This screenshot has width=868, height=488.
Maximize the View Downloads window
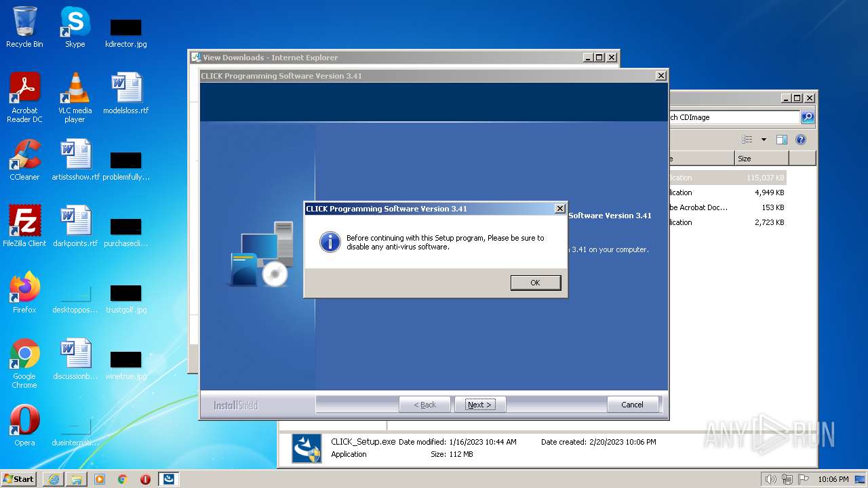pos(599,58)
